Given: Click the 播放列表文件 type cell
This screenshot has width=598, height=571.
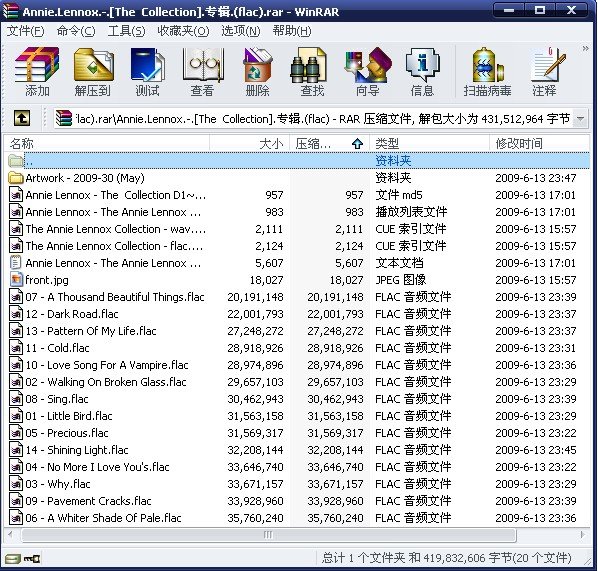Looking at the screenshot, I should pyautogui.click(x=411, y=212).
